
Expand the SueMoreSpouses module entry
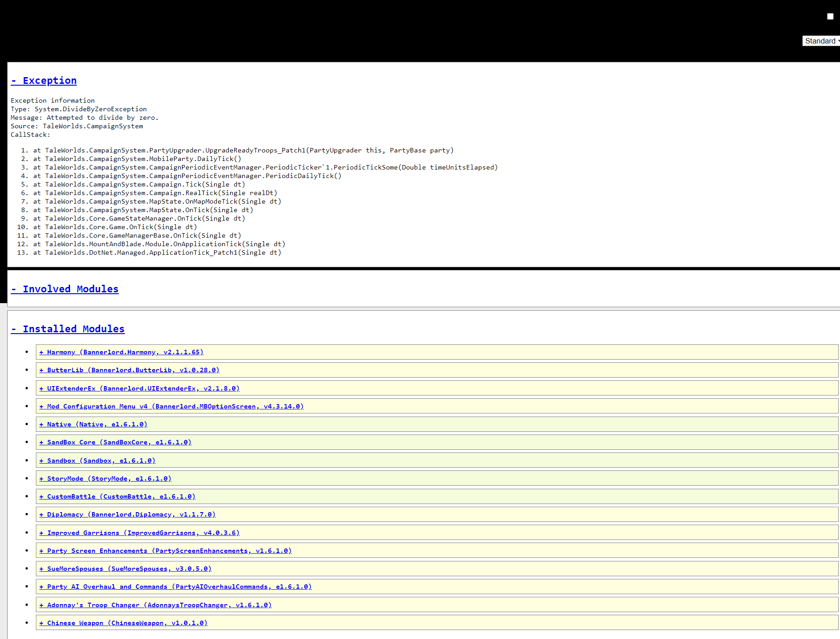point(125,569)
